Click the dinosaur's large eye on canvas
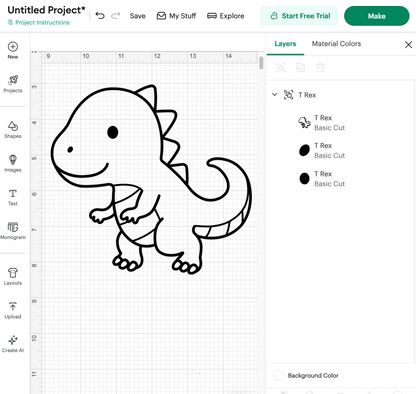This screenshot has height=394, width=416. (x=113, y=132)
